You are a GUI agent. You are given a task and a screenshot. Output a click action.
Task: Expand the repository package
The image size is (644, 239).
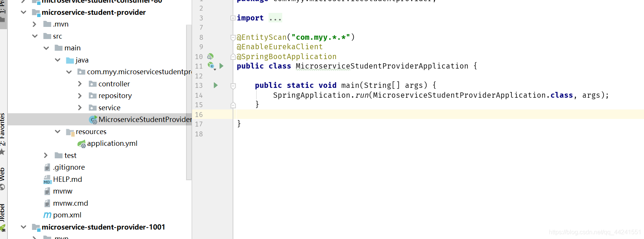point(80,96)
